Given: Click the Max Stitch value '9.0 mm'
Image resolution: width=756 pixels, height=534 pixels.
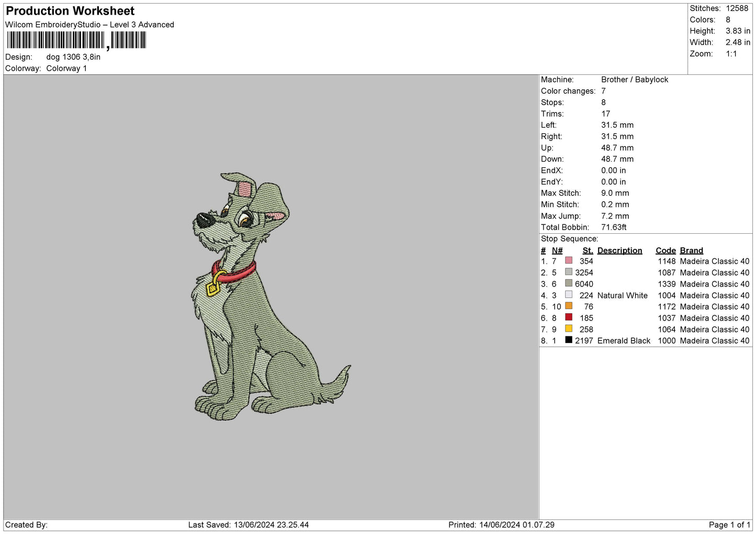Looking at the screenshot, I should tap(615, 193).
